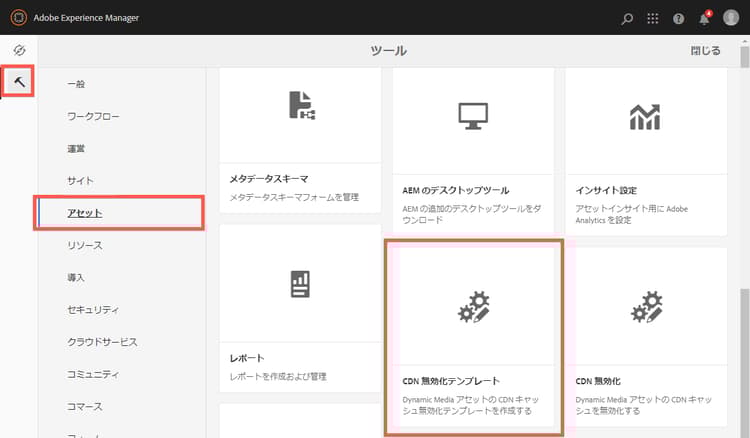Click description レポートを作成および管理
This screenshot has width=750, height=438.
pyautogui.click(x=278, y=376)
